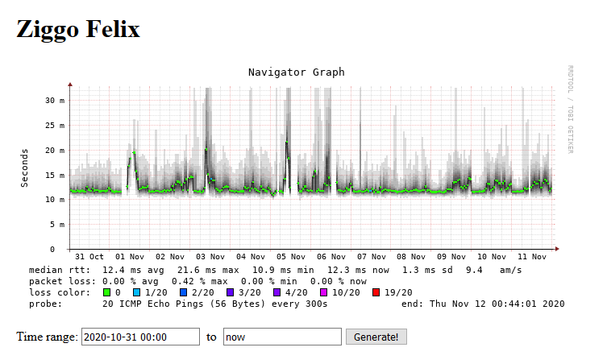This screenshot has width=607, height=364.
Task: Click the '10 m' y-axis label
Action: pyautogui.click(x=55, y=200)
